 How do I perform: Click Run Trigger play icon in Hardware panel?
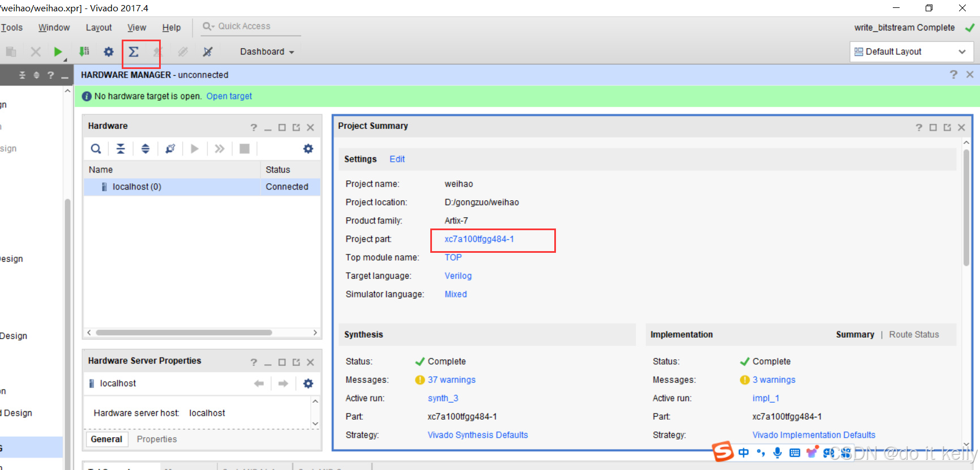[195, 149]
